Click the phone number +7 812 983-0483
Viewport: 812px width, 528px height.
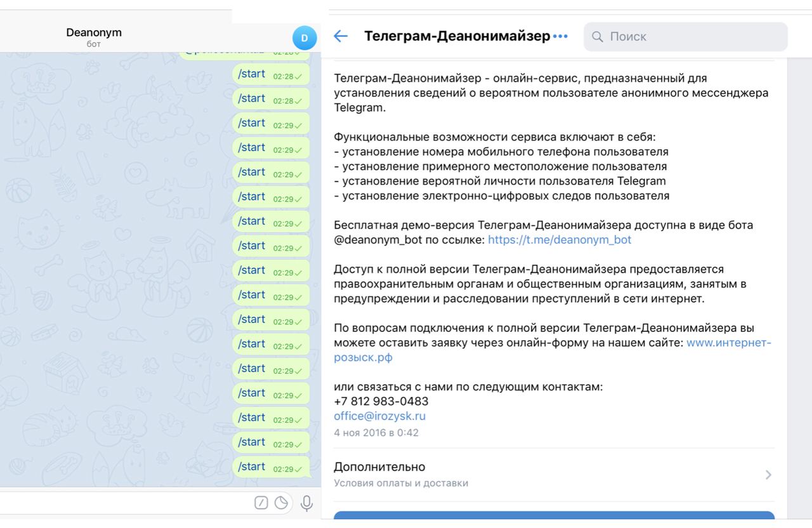[x=381, y=402]
